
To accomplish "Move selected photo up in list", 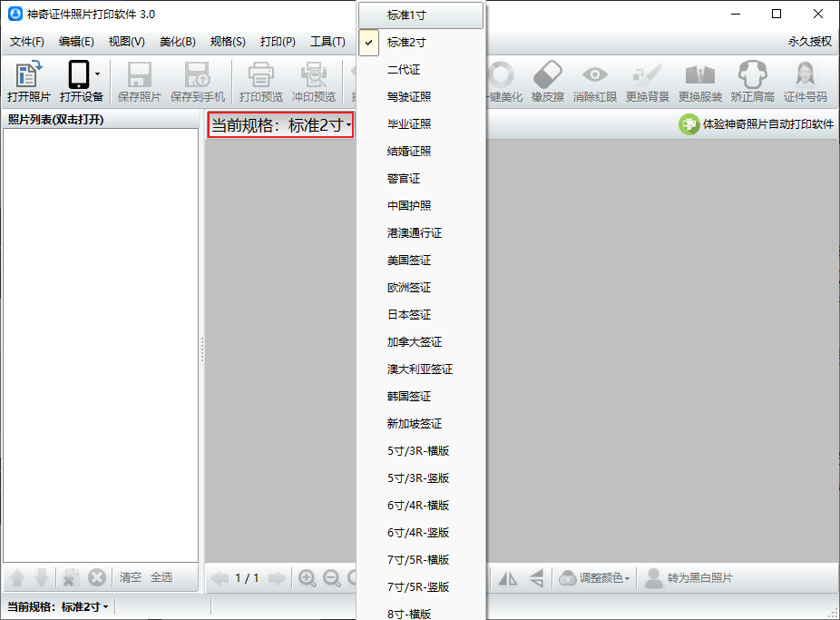I will pos(17,577).
